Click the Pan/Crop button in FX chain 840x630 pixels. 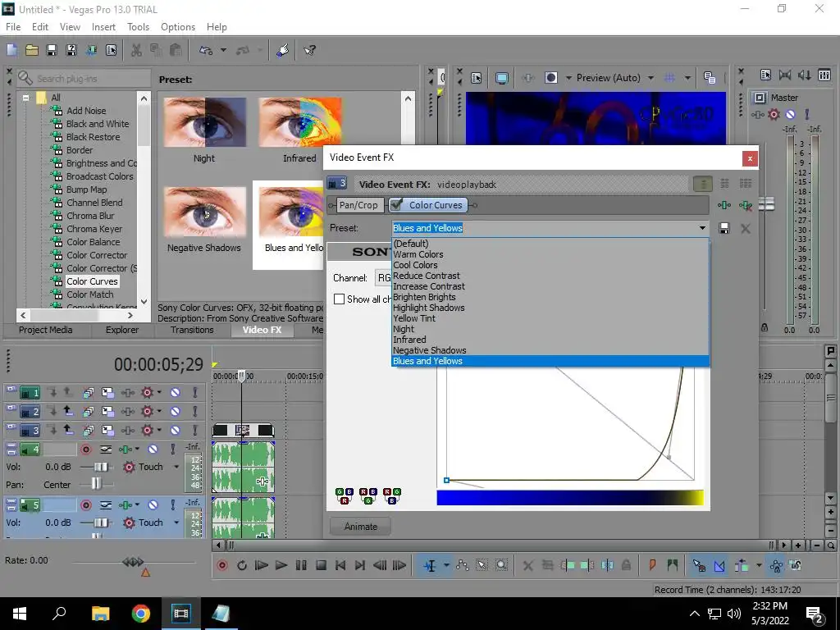click(358, 204)
